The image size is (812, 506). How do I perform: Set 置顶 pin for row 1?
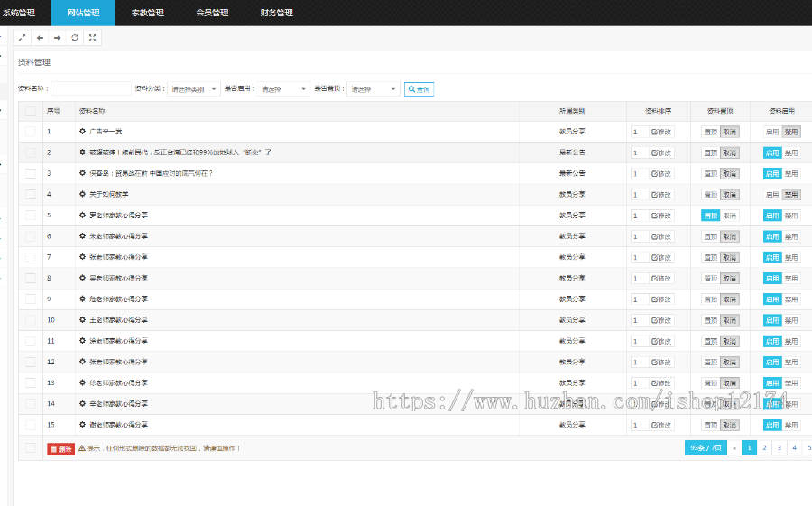coord(711,132)
